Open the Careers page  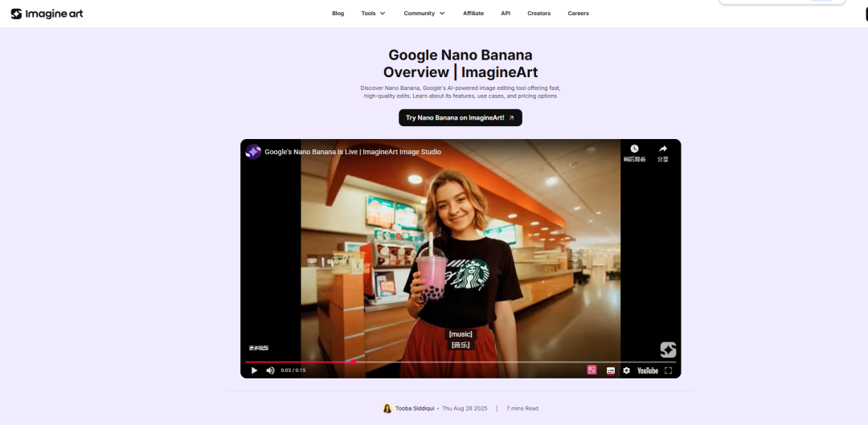(578, 14)
